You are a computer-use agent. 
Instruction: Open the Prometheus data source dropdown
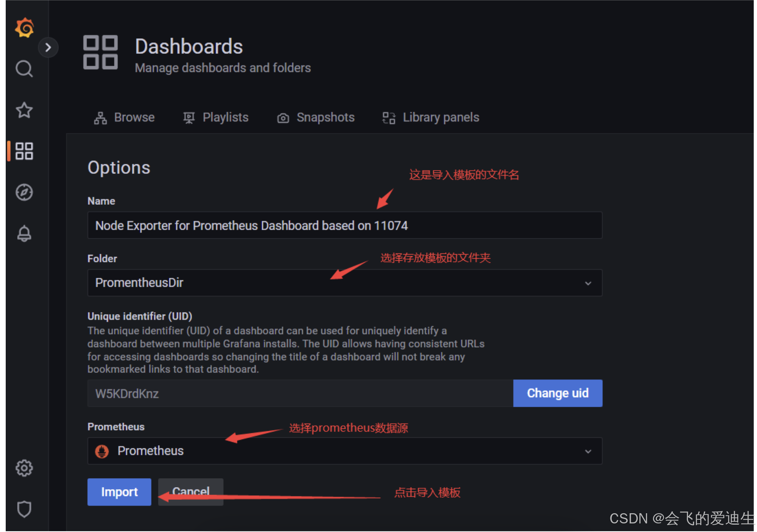pos(345,451)
